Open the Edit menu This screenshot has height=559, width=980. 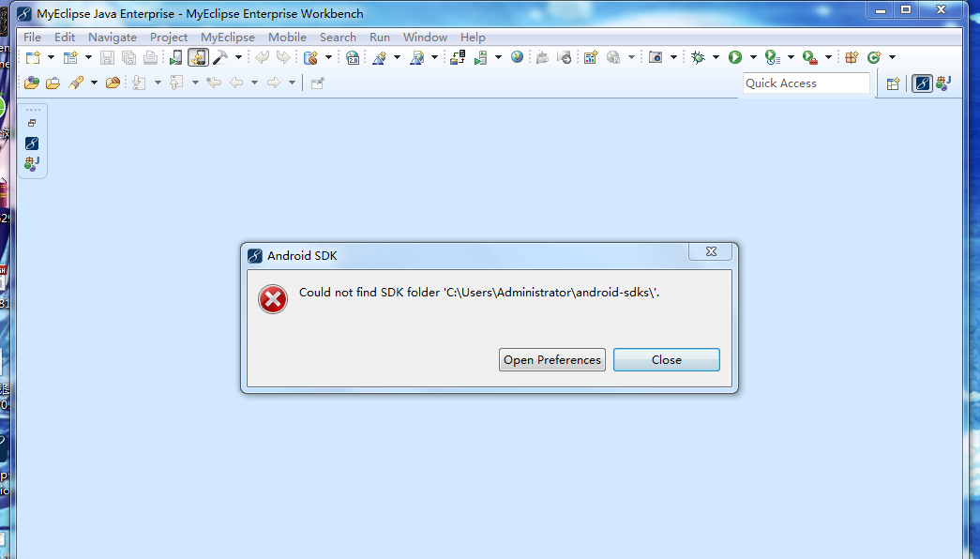coord(65,38)
